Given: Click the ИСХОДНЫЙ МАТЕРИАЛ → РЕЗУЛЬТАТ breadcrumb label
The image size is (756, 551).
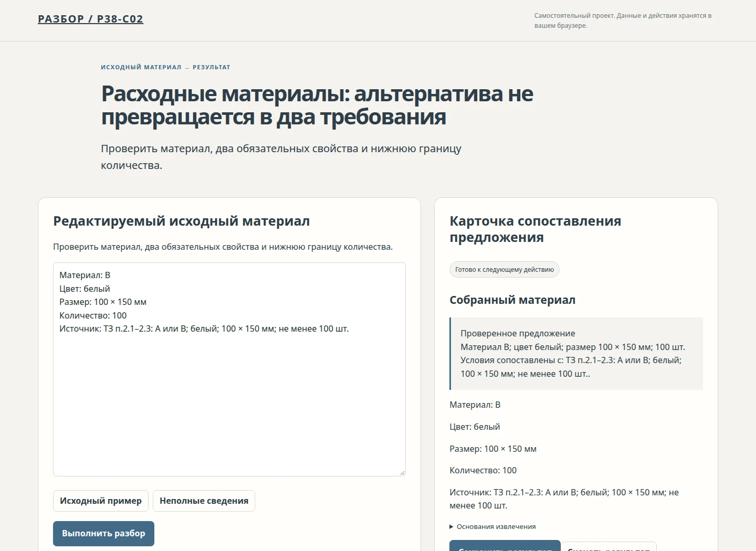Looking at the screenshot, I should click(x=165, y=67).
